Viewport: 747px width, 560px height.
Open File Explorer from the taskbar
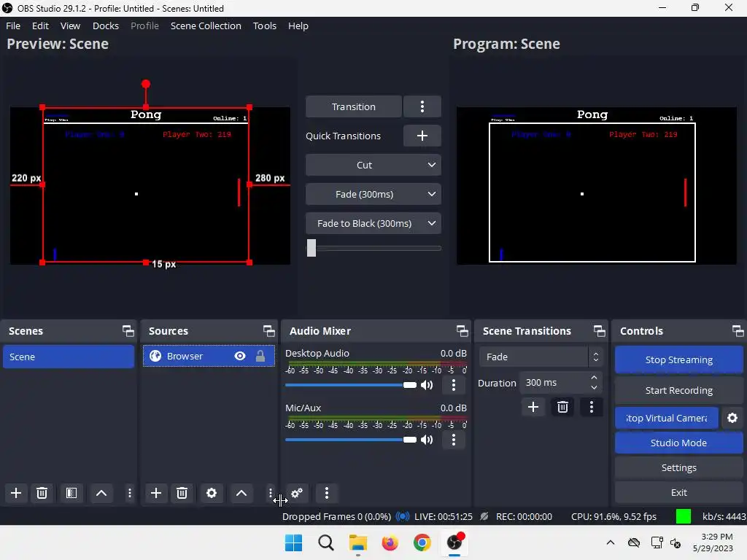click(x=357, y=542)
